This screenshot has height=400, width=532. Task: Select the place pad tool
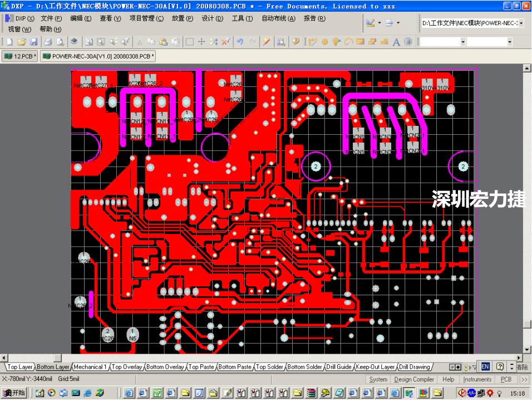(324, 41)
